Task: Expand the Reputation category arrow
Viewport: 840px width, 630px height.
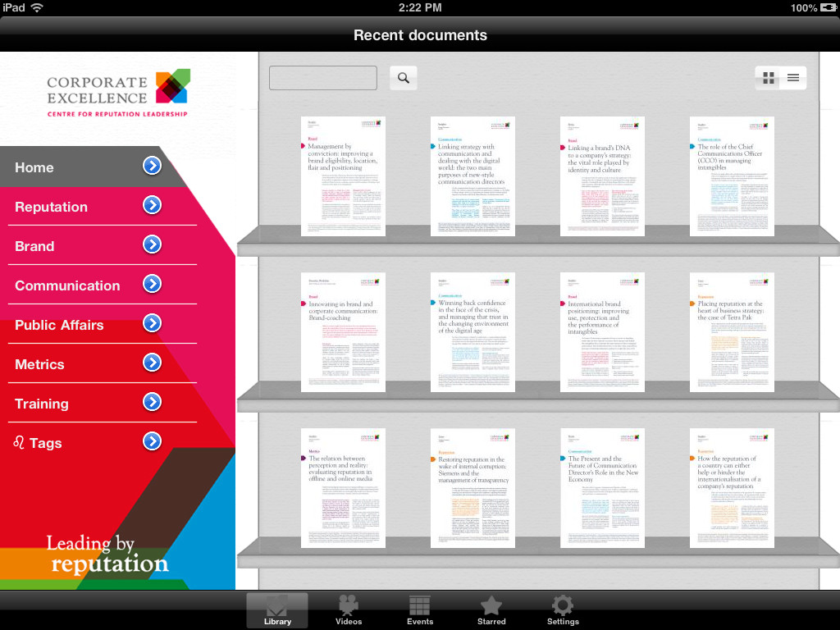Action: 152,205
